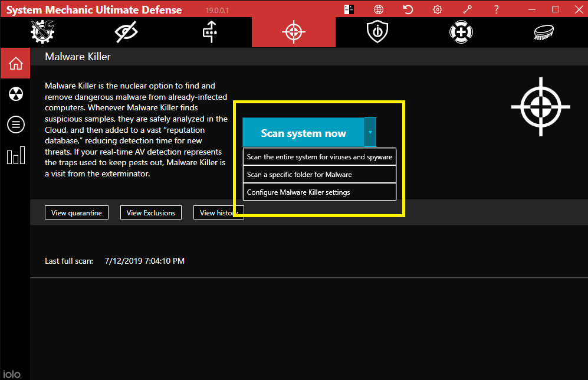Screen dimensions: 588x380
Task: Click the undo arrow icon in title bar
Action: point(408,9)
